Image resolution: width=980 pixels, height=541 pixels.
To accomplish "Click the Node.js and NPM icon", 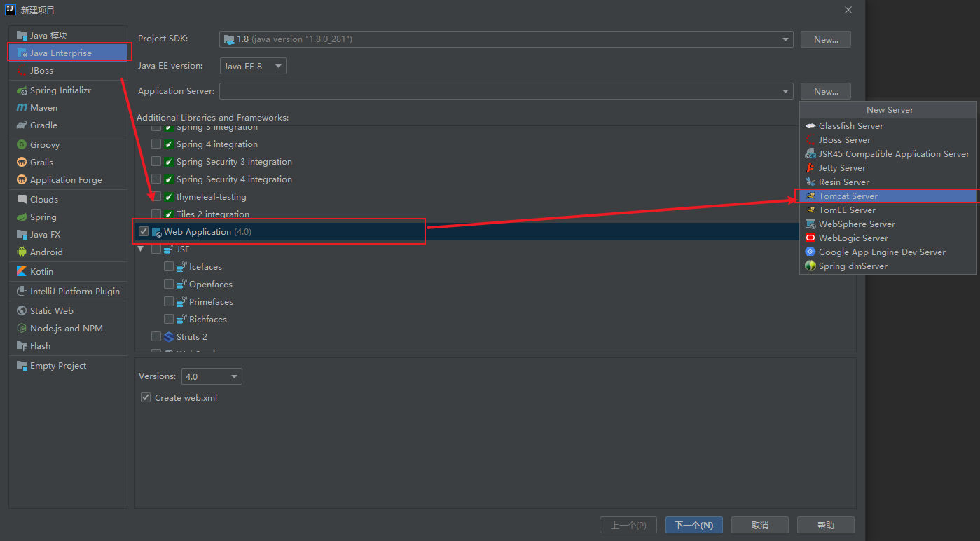I will click(22, 328).
